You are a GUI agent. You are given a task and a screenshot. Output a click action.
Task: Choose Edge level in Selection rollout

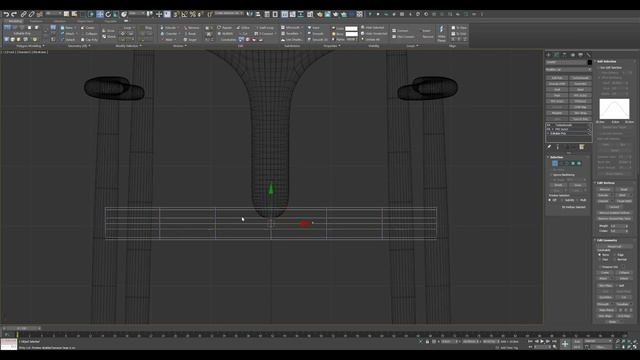[561, 163]
